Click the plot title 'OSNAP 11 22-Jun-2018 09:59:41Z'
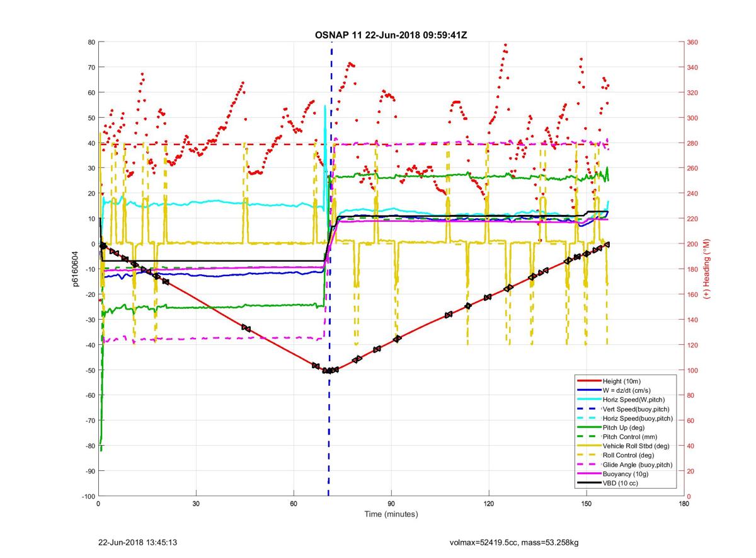Image resolution: width=756 pixels, height=558 pixels. (391, 35)
